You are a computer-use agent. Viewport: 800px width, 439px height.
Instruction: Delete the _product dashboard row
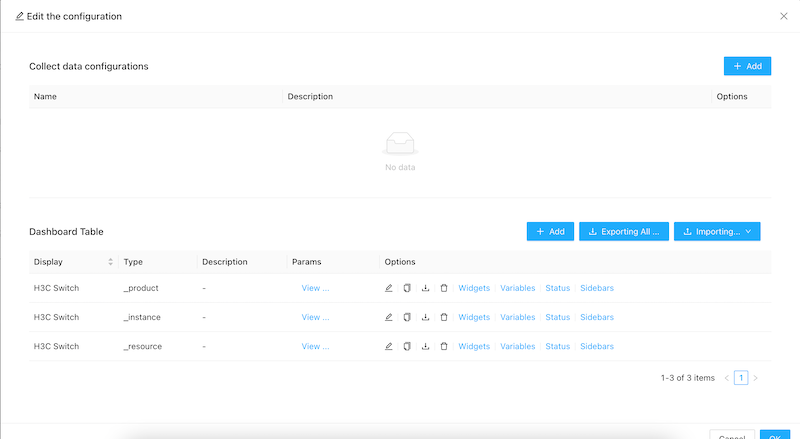(x=443, y=288)
